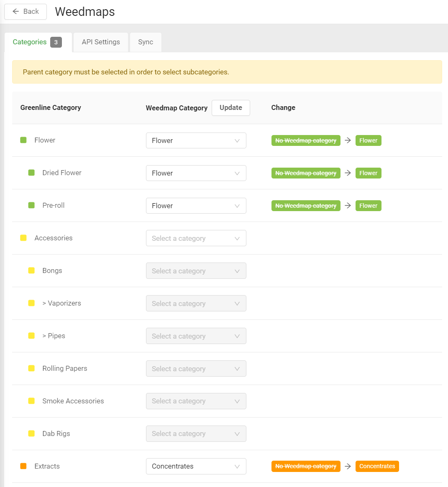Screen dimensions: 448x487
Task: Open the Sync tab
Action: click(146, 42)
